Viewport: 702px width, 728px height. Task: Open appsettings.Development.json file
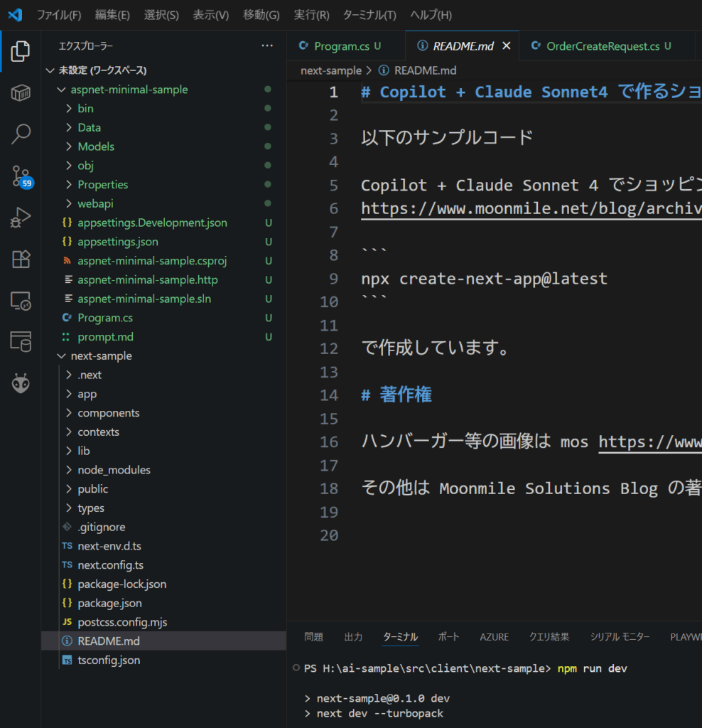(x=152, y=223)
